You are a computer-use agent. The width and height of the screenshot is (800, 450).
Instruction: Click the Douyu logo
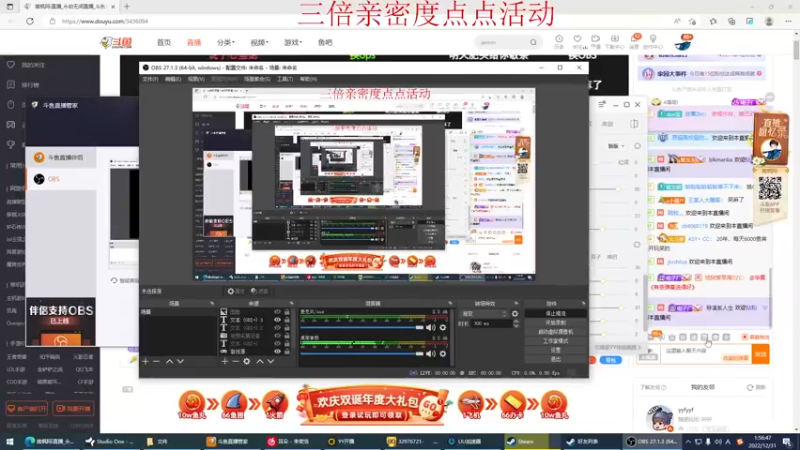(x=116, y=42)
